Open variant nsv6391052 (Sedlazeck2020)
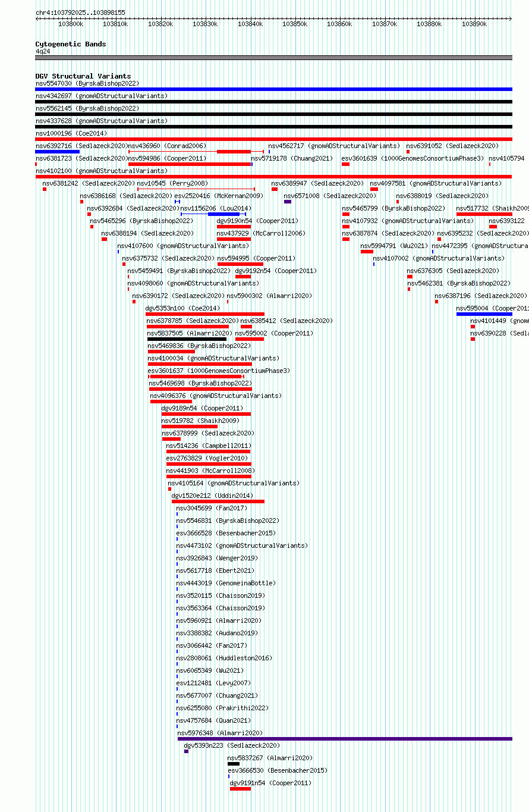 click(452, 146)
